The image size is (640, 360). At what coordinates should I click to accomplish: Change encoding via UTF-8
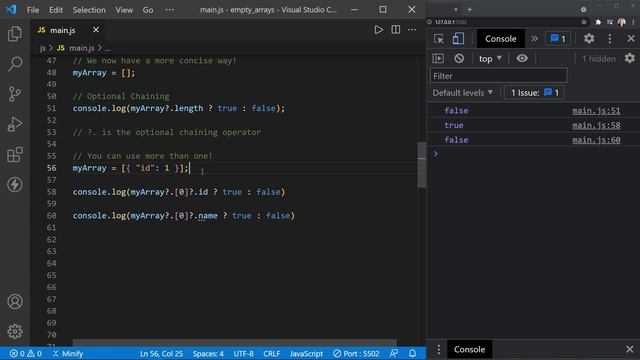click(x=244, y=353)
